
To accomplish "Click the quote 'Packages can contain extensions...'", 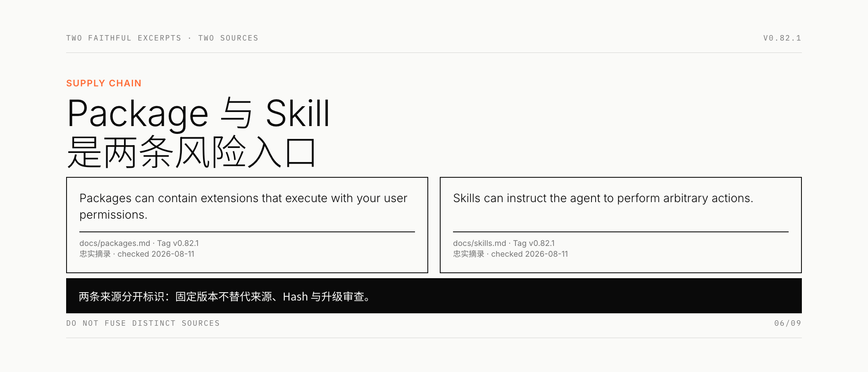I will 243,206.
